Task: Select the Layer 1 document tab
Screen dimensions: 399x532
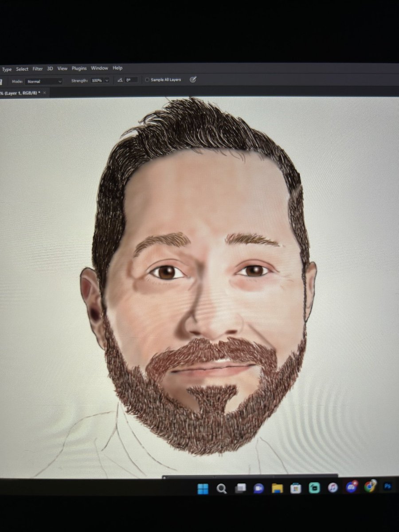Action: [20, 93]
